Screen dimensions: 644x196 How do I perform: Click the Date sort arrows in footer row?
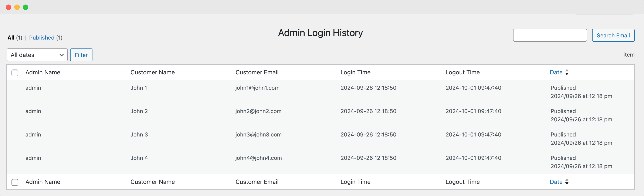(x=567, y=182)
